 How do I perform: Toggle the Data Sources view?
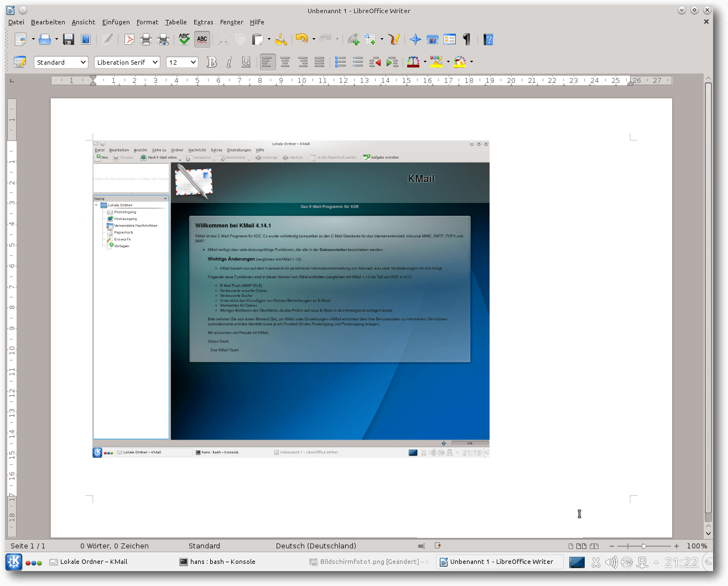(450, 39)
